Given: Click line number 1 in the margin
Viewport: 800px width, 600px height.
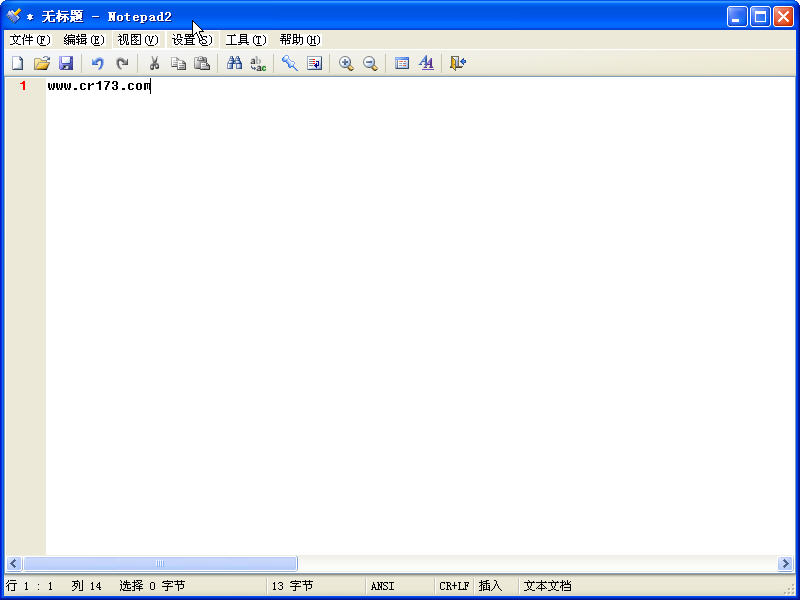Looking at the screenshot, I should 23,86.
